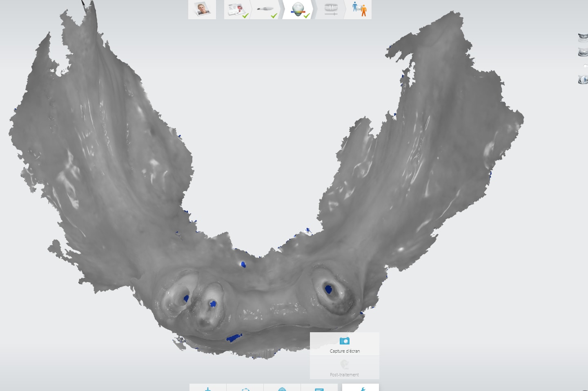The width and height of the screenshot is (588, 391).
Task: Open the window-shaped display icon at bottom
Action: (x=319, y=389)
